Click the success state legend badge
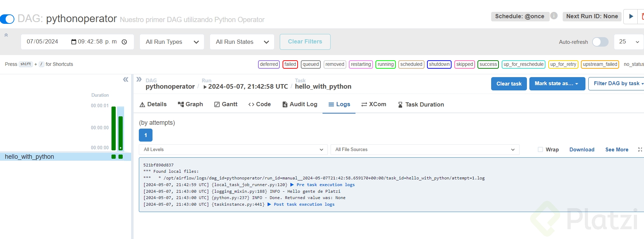Viewport: 644px width, 239px height. click(x=488, y=64)
